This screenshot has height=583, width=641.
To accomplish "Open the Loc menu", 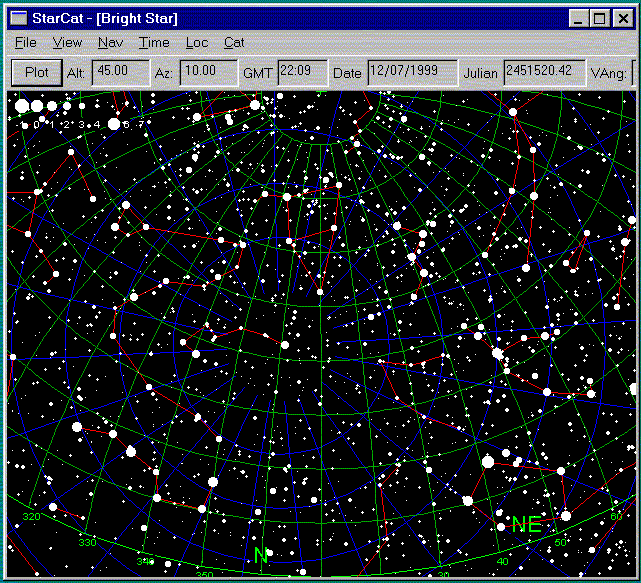I will tap(197, 43).
